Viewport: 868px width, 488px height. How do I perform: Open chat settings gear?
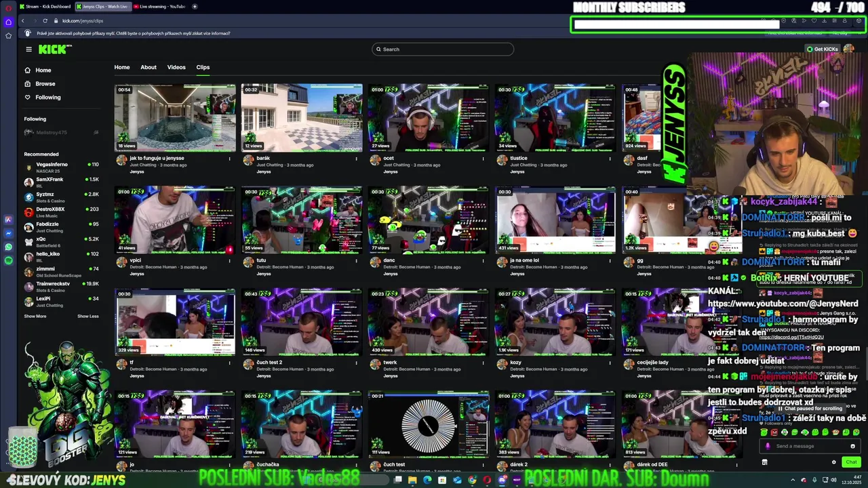point(834,462)
